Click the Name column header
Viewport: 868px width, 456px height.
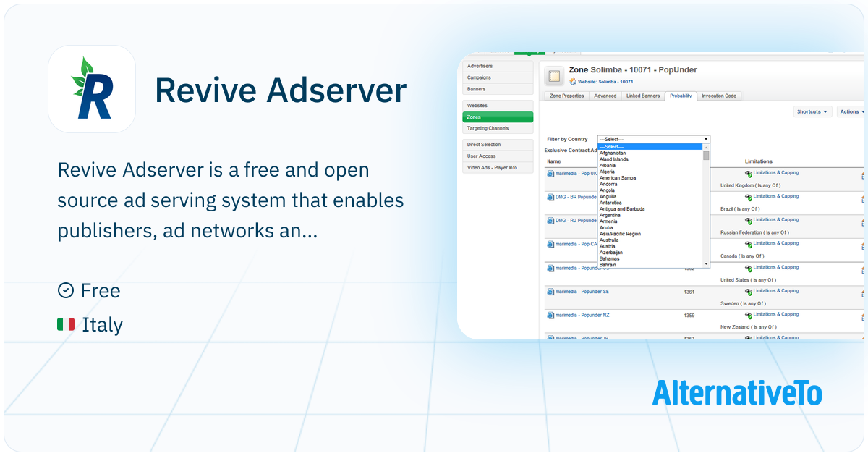point(554,161)
